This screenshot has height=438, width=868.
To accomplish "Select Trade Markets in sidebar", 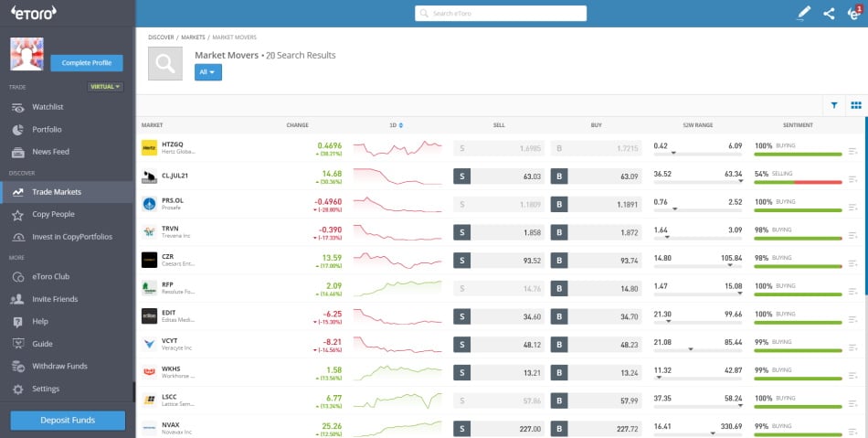I will [x=67, y=192].
